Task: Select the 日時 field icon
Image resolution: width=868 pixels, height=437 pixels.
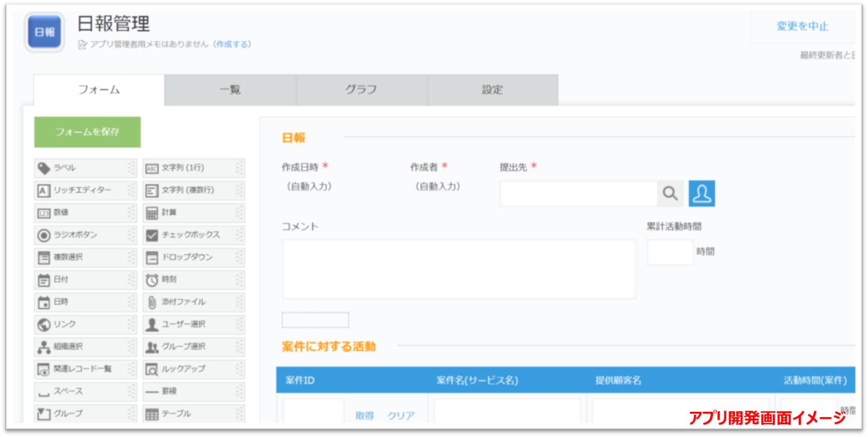Action: pyautogui.click(x=44, y=302)
